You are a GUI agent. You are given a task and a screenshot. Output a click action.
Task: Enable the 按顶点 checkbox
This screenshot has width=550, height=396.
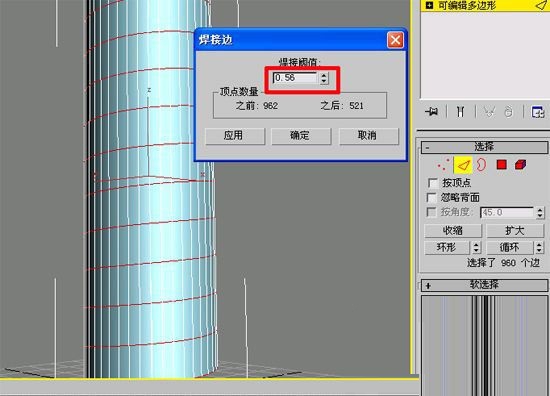pyautogui.click(x=432, y=183)
